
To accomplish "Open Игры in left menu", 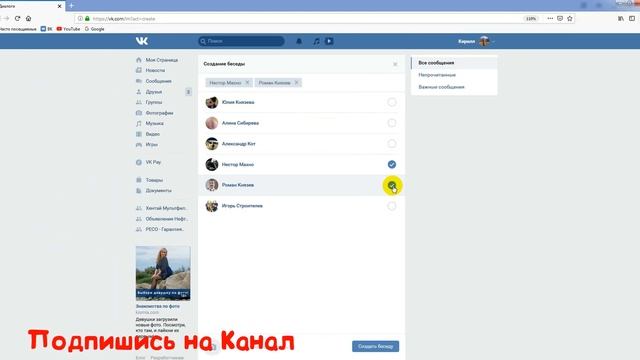I will click(x=147, y=145).
